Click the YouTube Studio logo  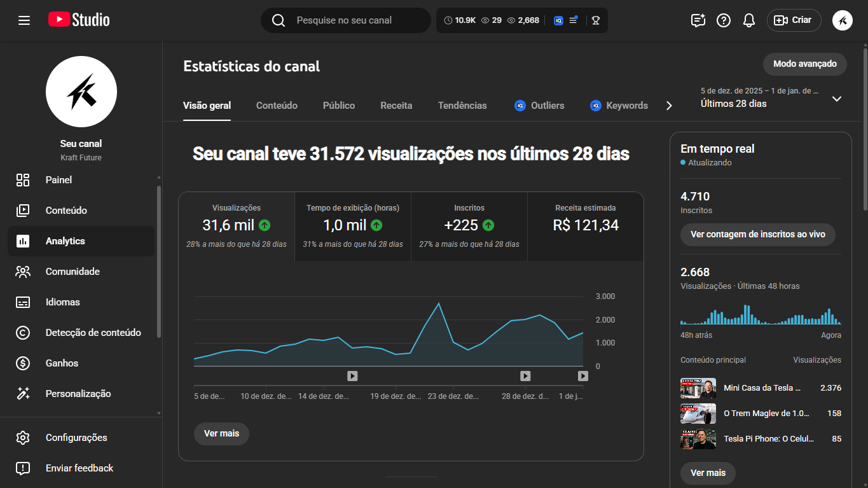tap(79, 20)
